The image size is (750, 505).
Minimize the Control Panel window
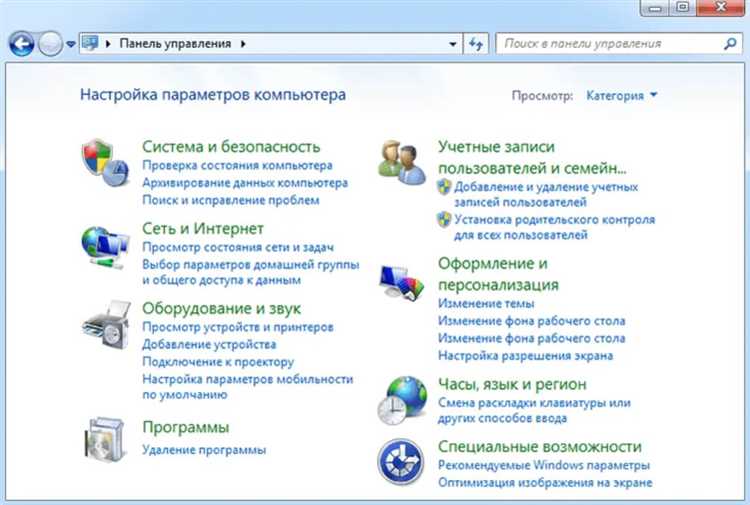(x=655, y=8)
